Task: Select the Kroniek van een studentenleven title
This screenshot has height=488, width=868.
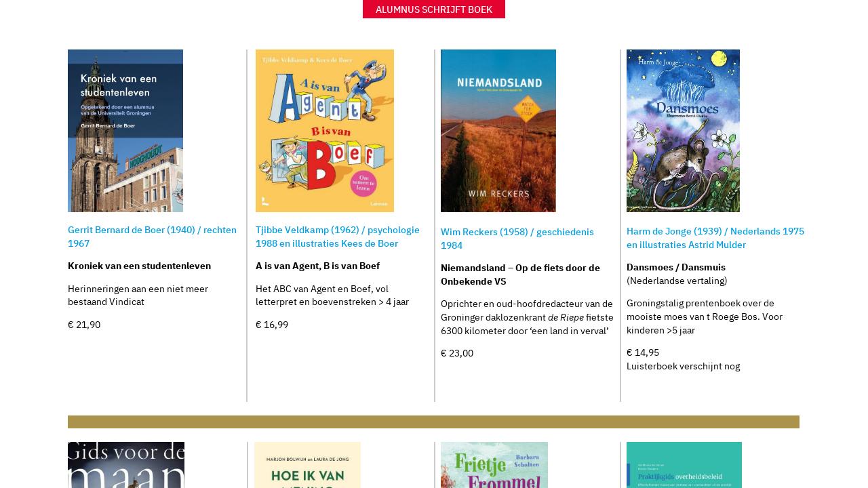Action: coord(139,266)
